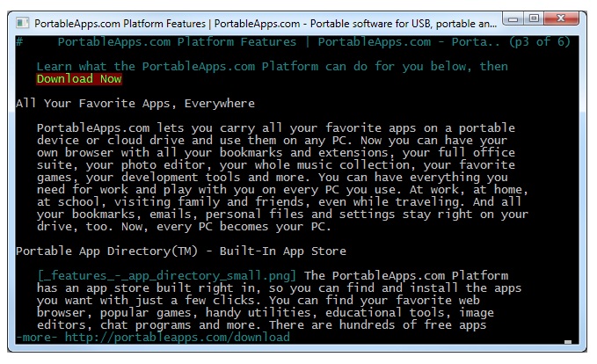Click the Portable App Directory(TM) heading
The image size is (597, 364).
(181, 251)
